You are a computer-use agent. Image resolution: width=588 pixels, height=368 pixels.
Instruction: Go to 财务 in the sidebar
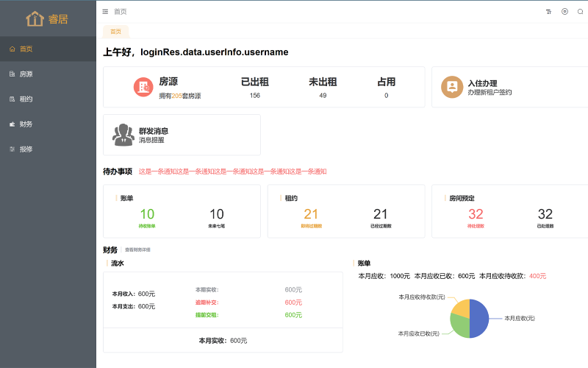click(x=26, y=124)
